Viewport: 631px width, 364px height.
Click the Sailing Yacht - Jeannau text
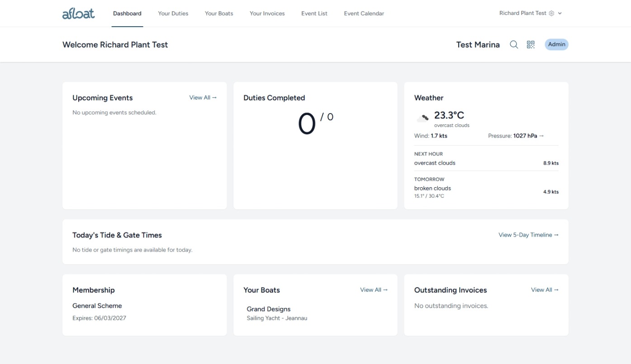277,318
